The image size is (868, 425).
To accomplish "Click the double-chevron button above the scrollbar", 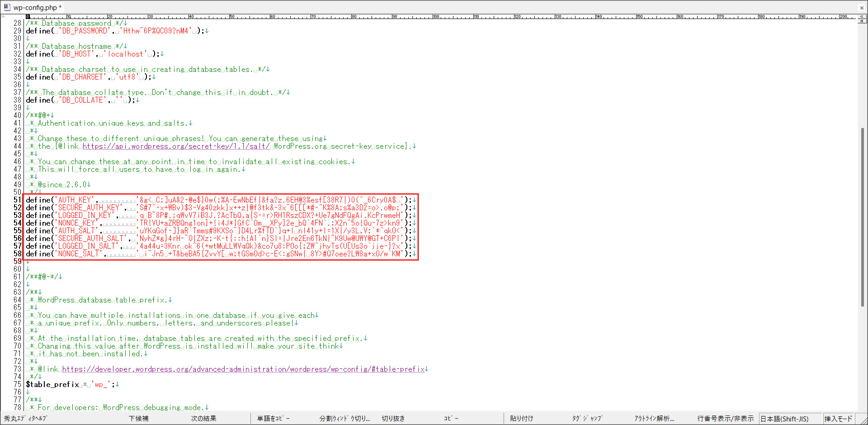I will tap(862, 17).
